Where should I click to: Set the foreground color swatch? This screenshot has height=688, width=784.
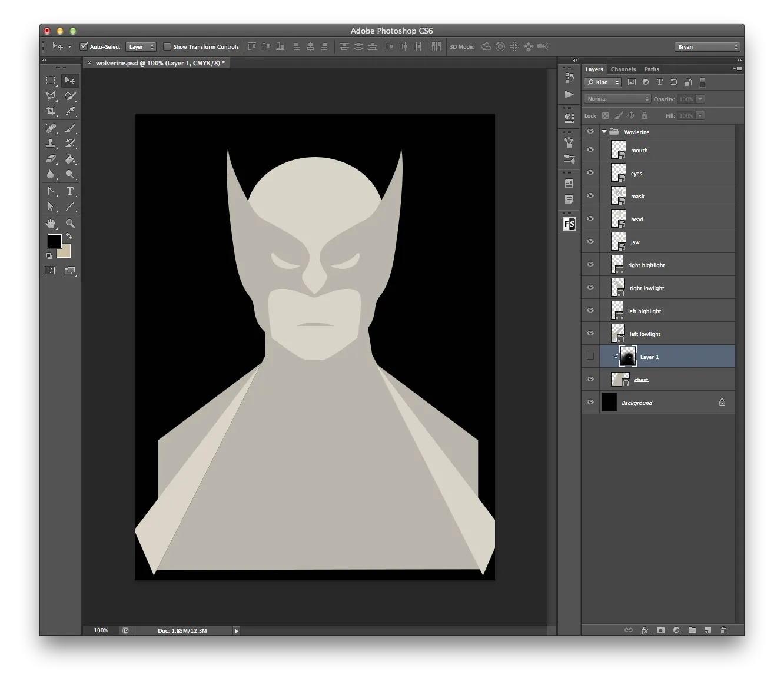point(54,241)
